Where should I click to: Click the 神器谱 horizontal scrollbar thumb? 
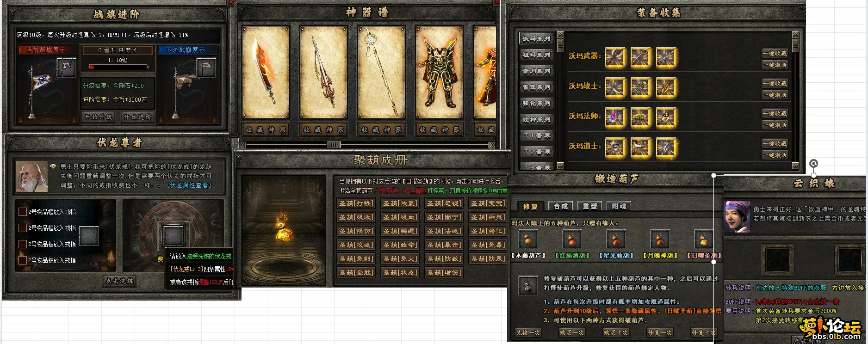[x=334, y=145]
